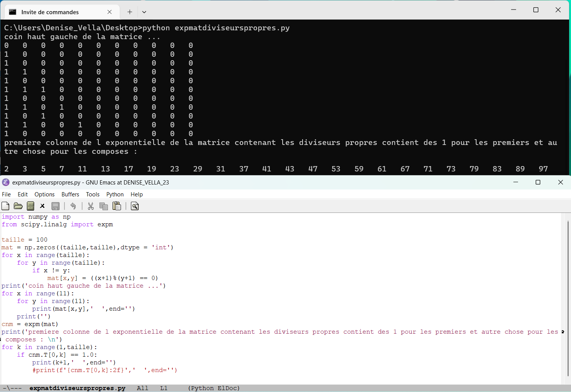Copy selection using the copy icon
The height and width of the screenshot is (392, 571).
[104, 206]
